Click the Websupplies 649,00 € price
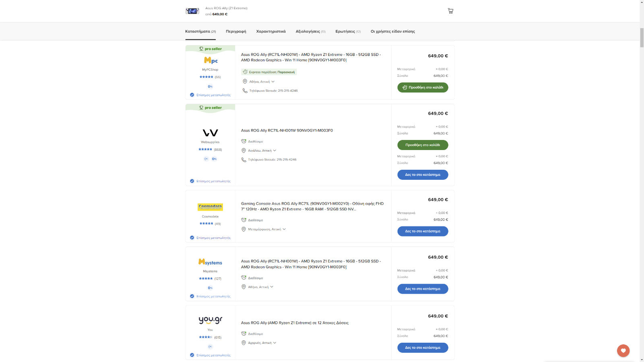Image resolution: width=644 pixels, height=362 pixels. pyautogui.click(x=438, y=113)
